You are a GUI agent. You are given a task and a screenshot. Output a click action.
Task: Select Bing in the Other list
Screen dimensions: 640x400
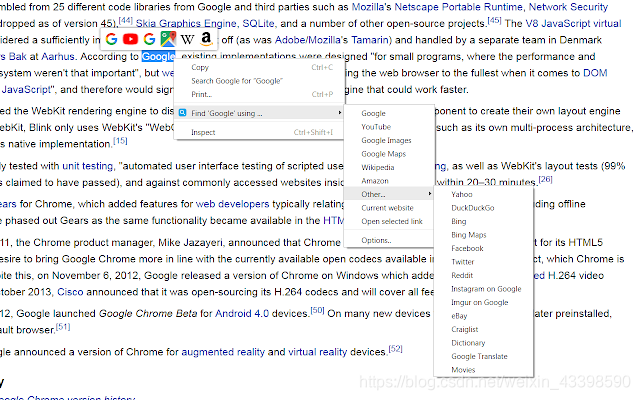pyautogui.click(x=484, y=222)
